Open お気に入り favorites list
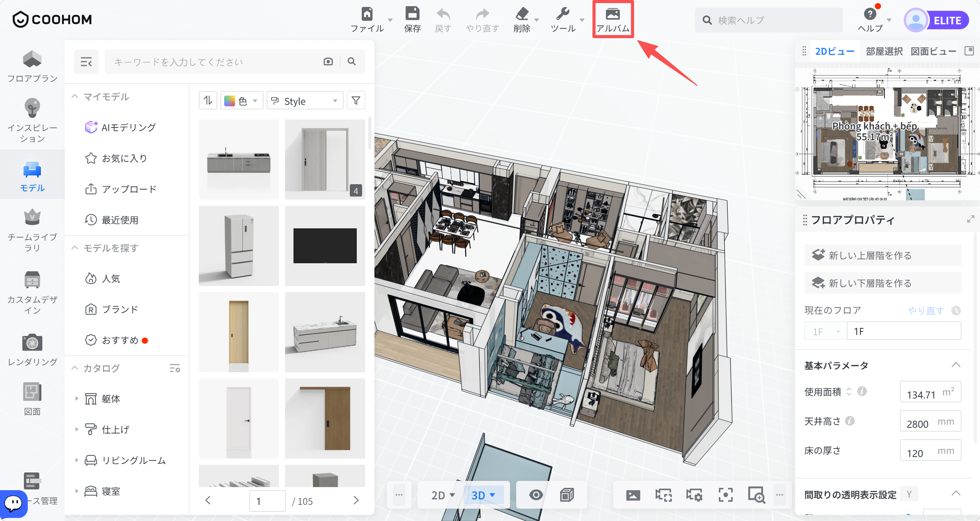The height and width of the screenshot is (521, 980). point(116,158)
